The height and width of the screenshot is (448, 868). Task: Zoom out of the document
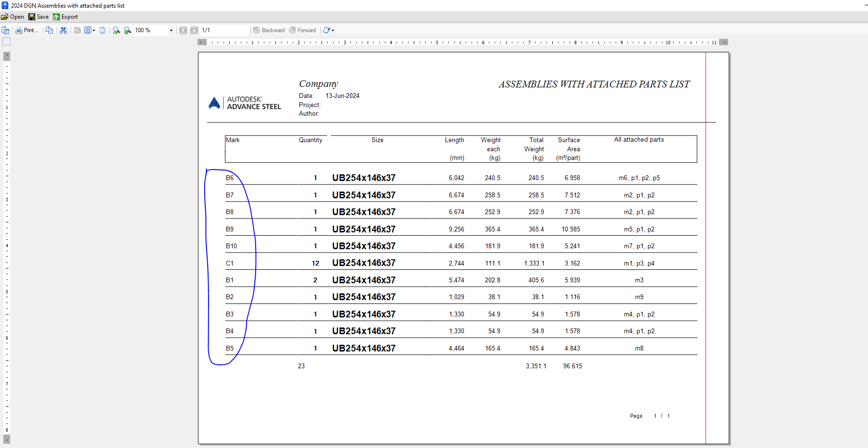tap(116, 30)
